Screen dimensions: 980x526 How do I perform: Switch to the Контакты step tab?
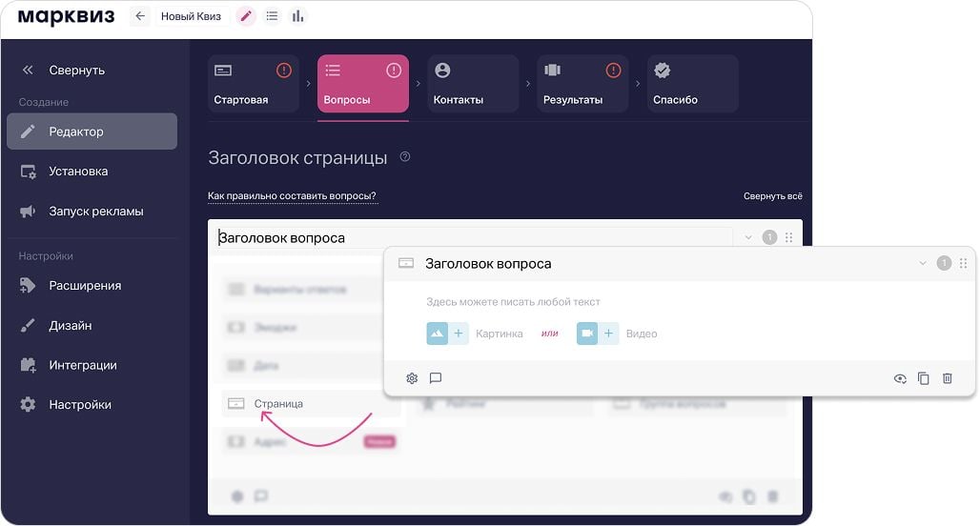(x=473, y=84)
